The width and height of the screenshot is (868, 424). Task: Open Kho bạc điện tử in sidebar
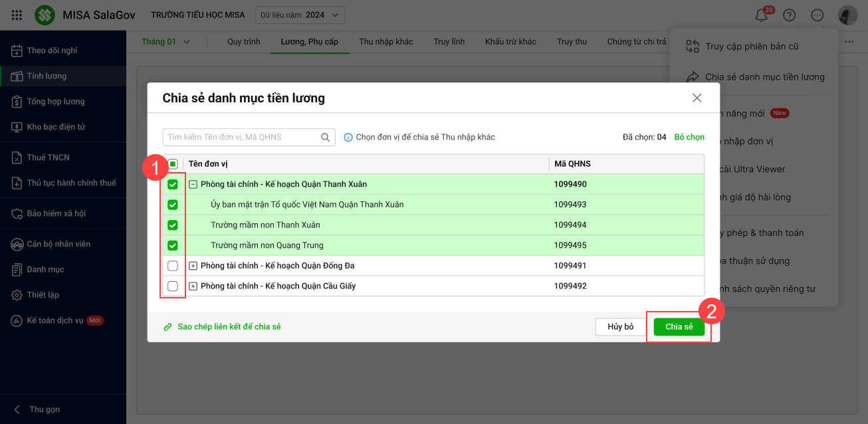[x=56, y=127]
